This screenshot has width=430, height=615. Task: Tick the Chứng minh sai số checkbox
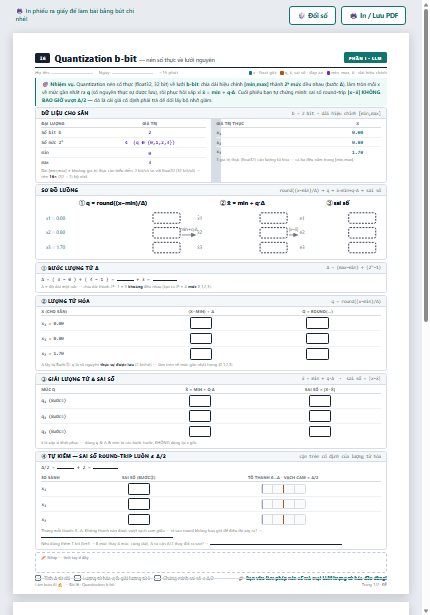click(x=157, y=578)
